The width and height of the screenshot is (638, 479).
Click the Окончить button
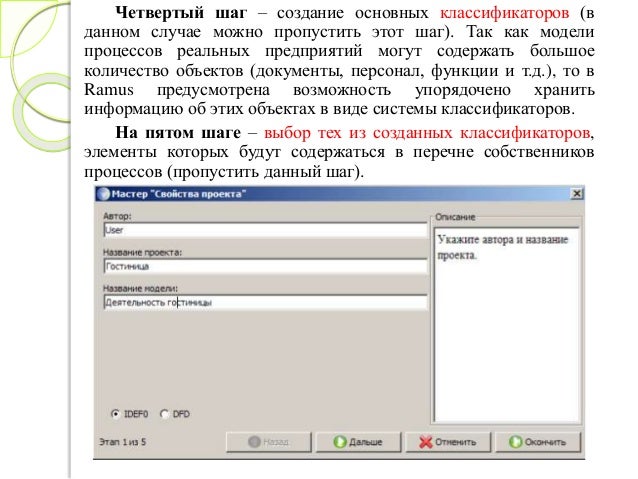point(537,442)
